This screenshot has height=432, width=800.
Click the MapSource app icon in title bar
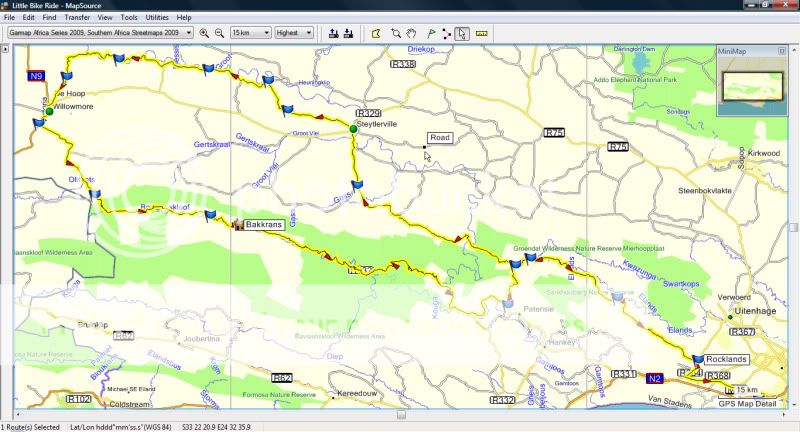tap(5, 5)
